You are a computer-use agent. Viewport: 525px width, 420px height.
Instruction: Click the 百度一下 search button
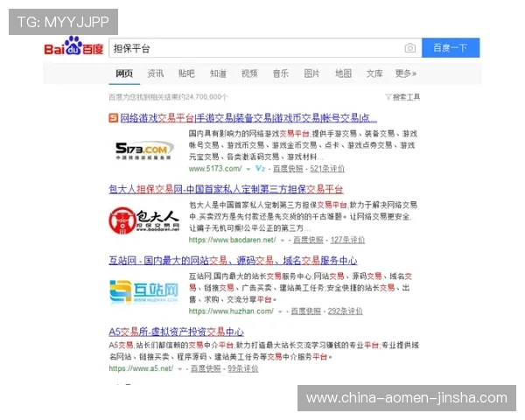(451, 48)
